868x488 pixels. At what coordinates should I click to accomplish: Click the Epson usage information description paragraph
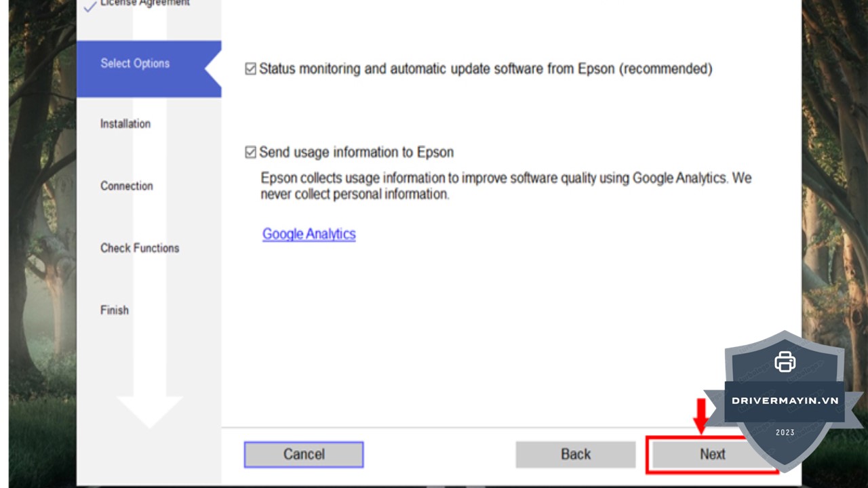coord(505,186)
